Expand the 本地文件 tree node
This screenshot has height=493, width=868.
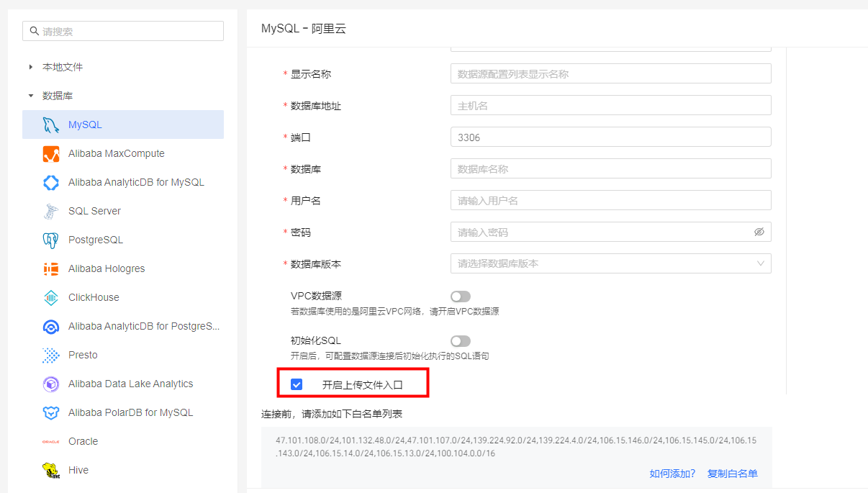(x=31, y=67)
